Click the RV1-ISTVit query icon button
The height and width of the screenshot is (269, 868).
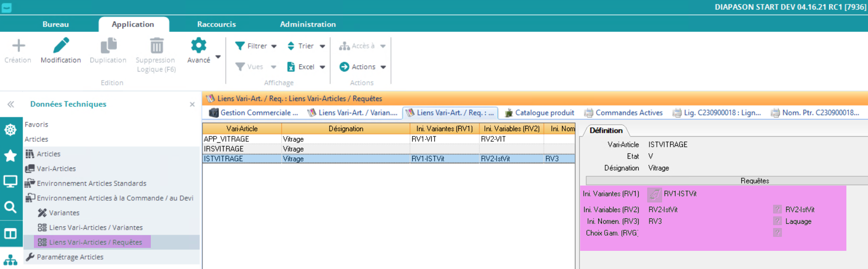point(654,194)
